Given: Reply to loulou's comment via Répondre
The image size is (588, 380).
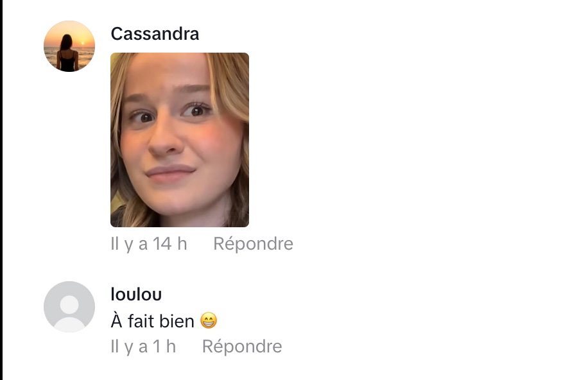Looking at the screenshot, I should (242, 346).
